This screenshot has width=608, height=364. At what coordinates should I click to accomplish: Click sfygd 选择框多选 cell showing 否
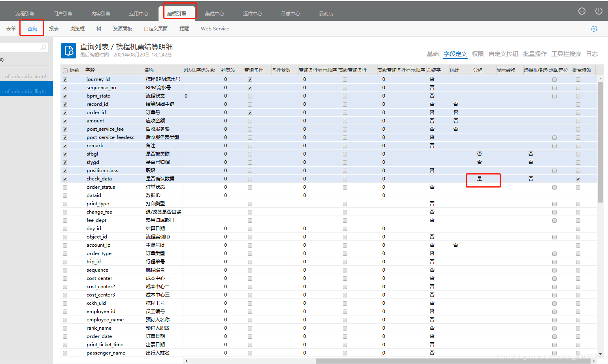click(531, 162)
